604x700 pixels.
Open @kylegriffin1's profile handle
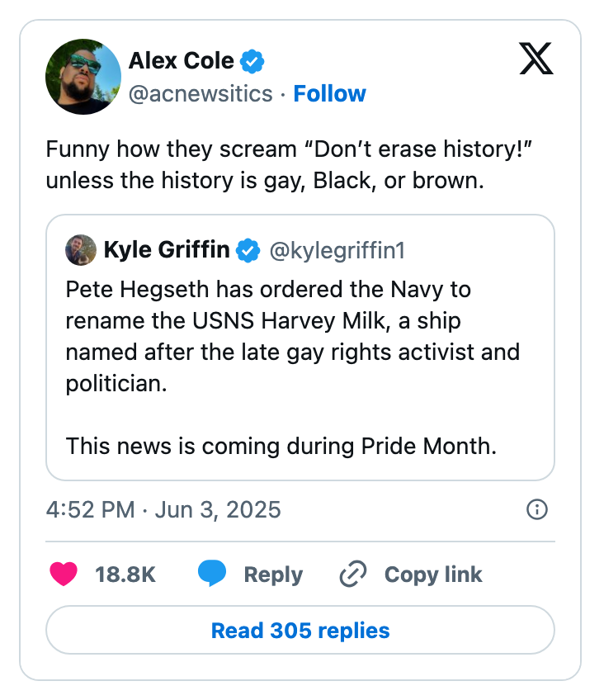pyautogui.click(x=338, y=250)
